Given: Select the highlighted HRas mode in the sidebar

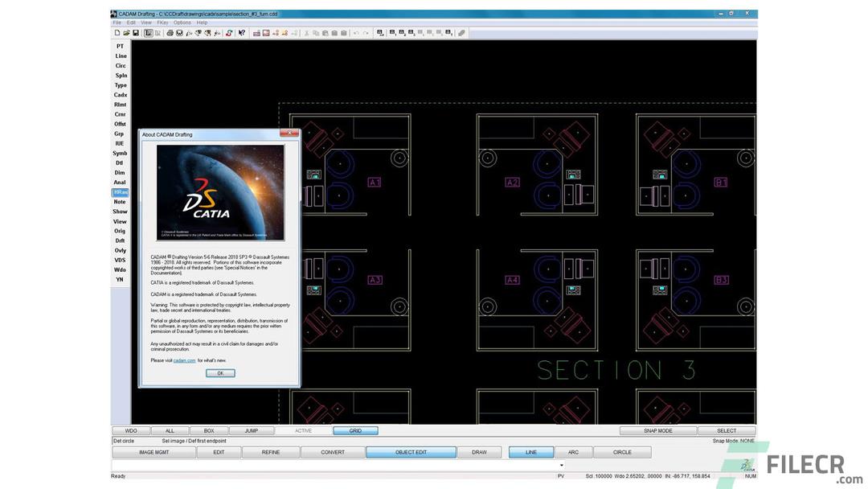Looking at the screenshot, I should [119, 191].
